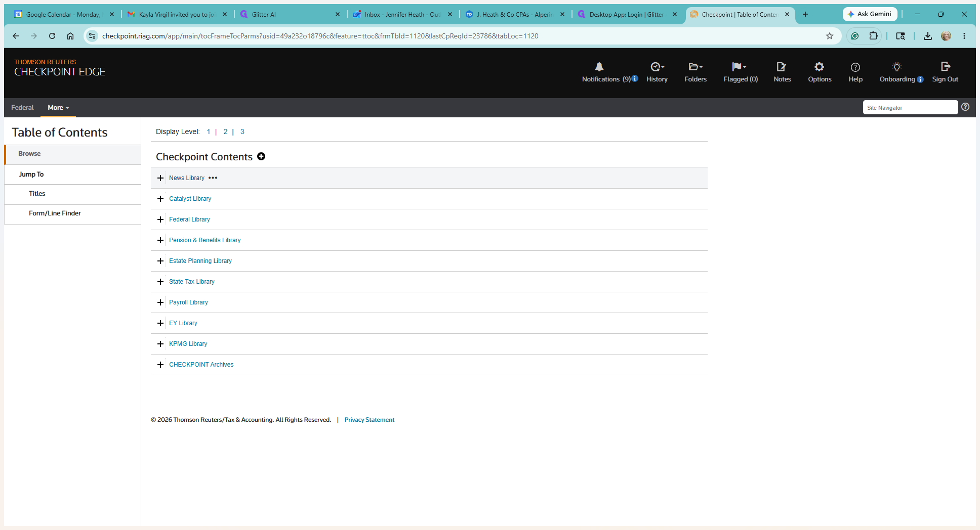Set Display Level to 1
This screenshot has height=530, width=980.
[208, 131]
